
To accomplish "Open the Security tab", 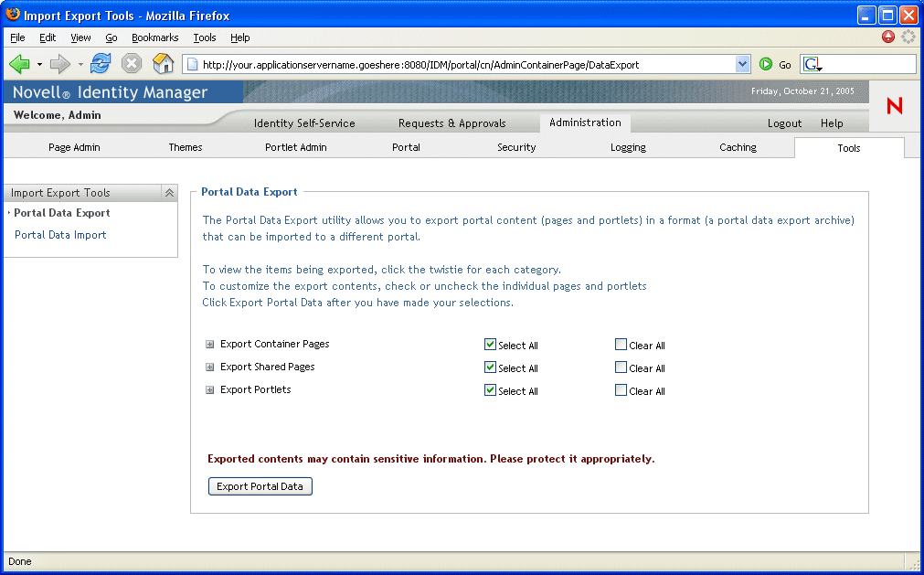I will [x=516, y=147].
